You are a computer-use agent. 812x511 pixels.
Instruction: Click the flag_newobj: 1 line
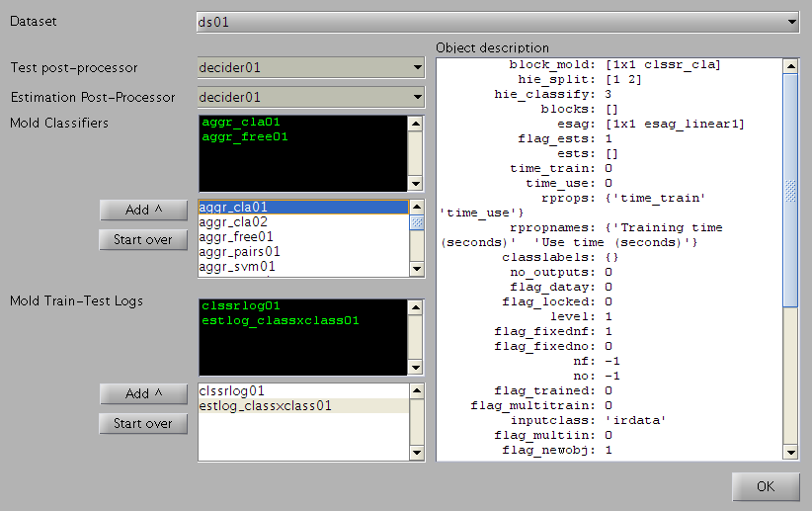557,450
